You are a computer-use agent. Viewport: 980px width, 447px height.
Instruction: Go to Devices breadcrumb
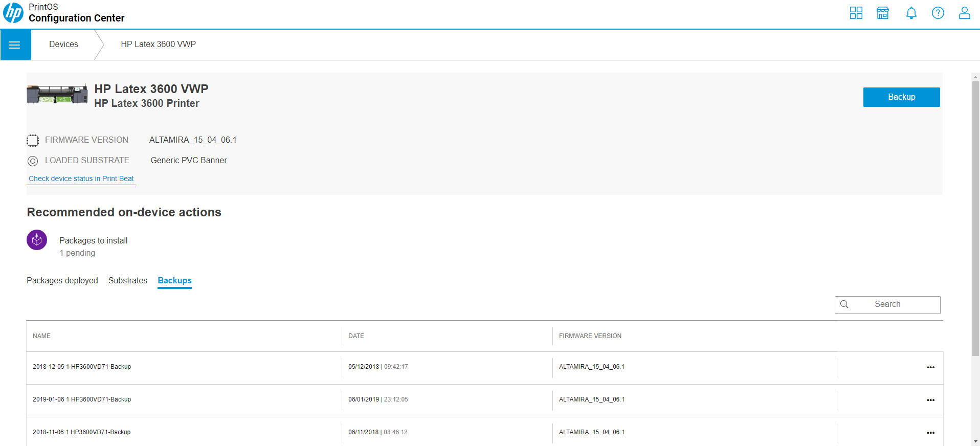tap(63, 44)
